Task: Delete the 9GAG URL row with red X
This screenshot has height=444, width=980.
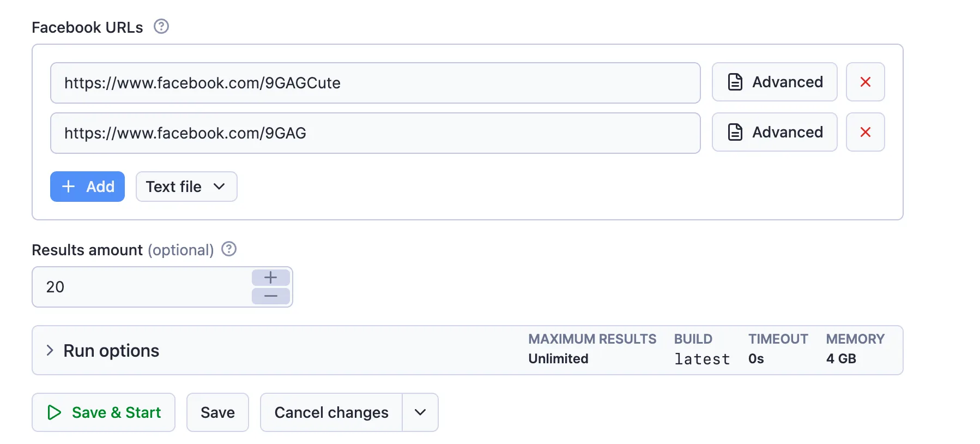Action: pyautogui.click(x=865, y=132)
